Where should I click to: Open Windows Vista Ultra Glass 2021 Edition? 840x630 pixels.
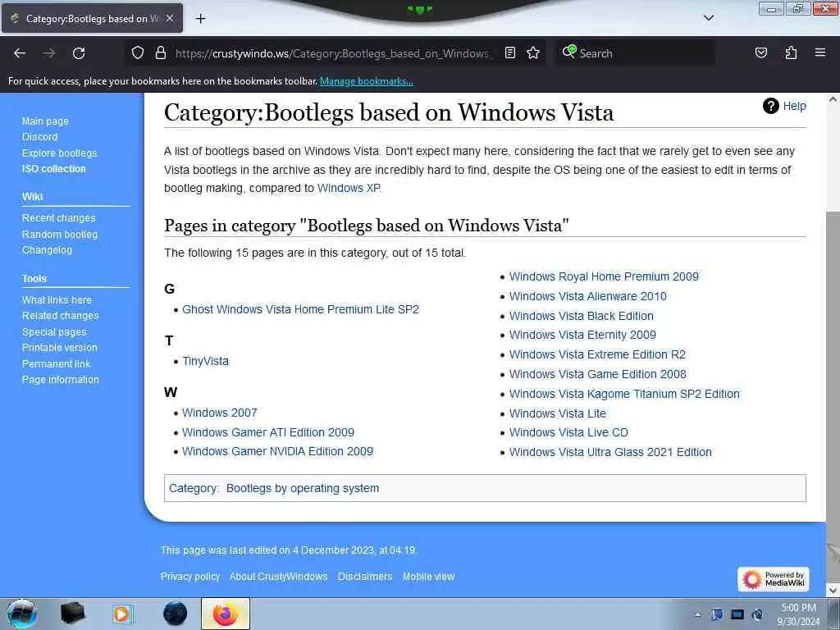(x=610, y=452)
